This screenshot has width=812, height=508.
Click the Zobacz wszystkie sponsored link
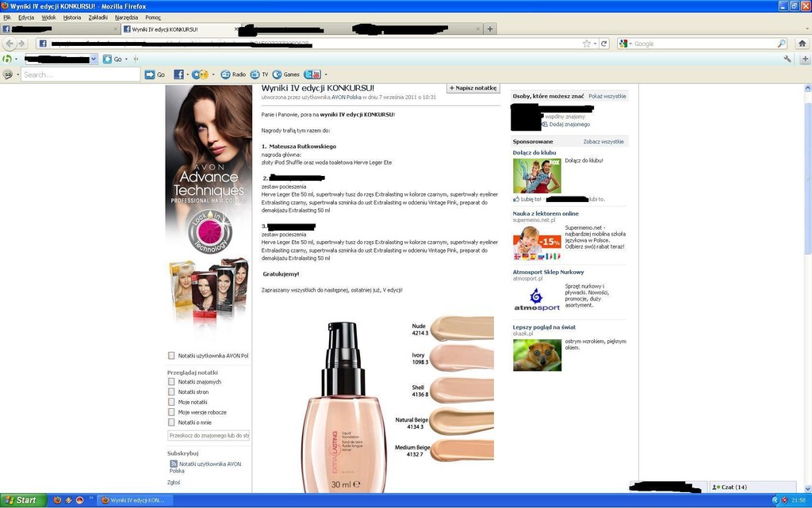(603, 142)
